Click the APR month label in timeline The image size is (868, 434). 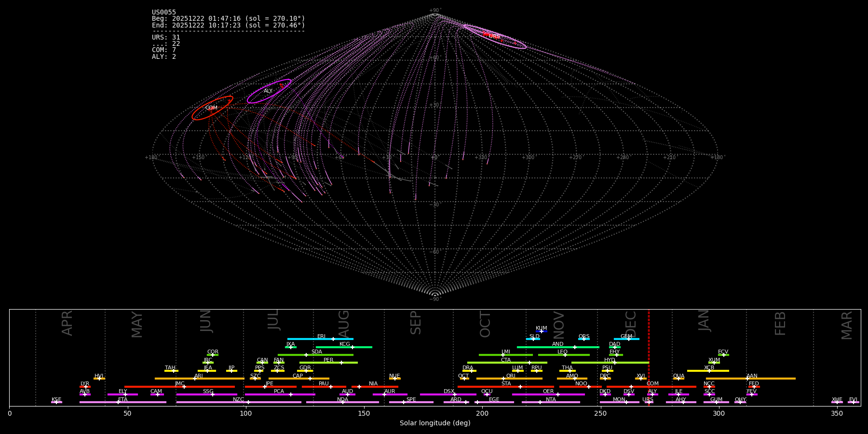67,323
